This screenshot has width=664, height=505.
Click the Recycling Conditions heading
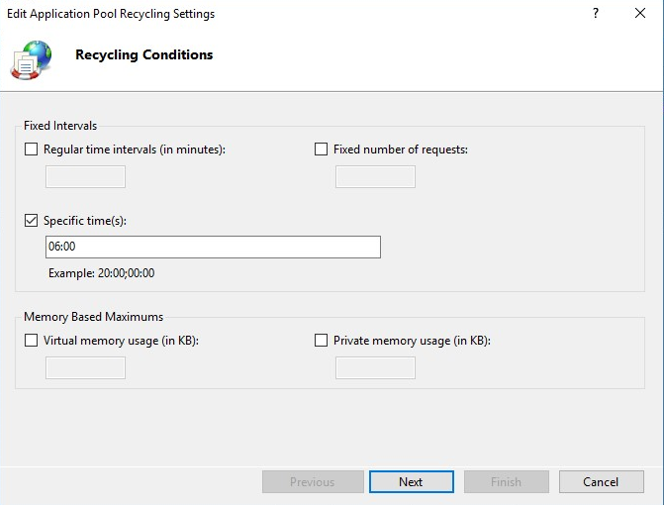(144, 55)
